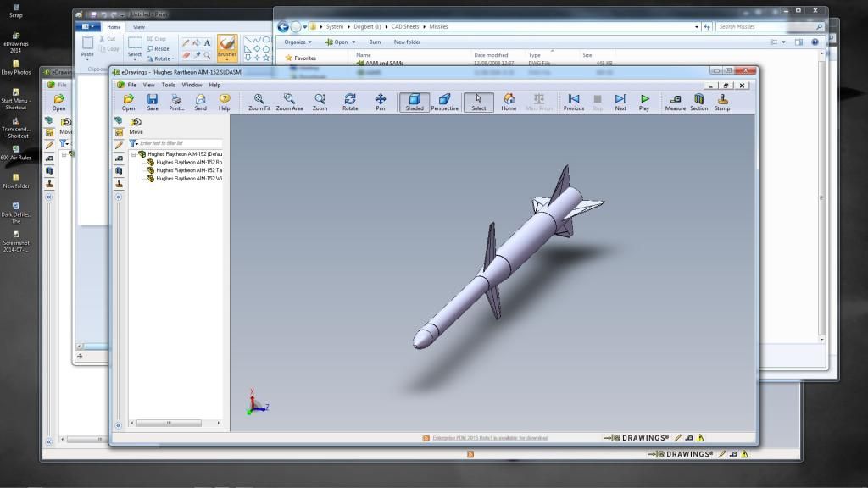
Task: Toggle the Perspective view mode
Action: tap(444, 103)
